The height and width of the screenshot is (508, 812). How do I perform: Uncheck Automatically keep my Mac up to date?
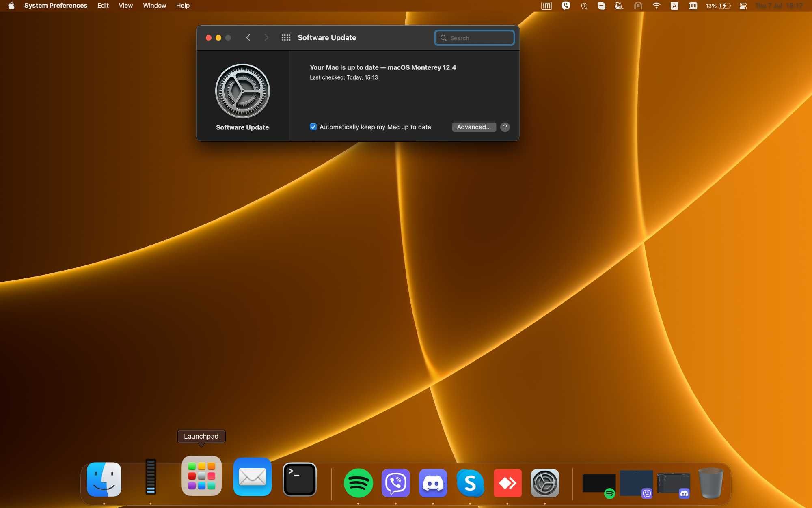tap(313, 127)
